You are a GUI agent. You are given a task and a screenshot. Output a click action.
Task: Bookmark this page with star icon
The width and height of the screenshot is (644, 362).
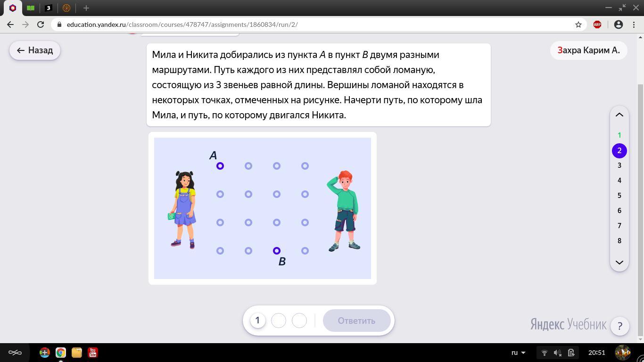tap(578, 25)
